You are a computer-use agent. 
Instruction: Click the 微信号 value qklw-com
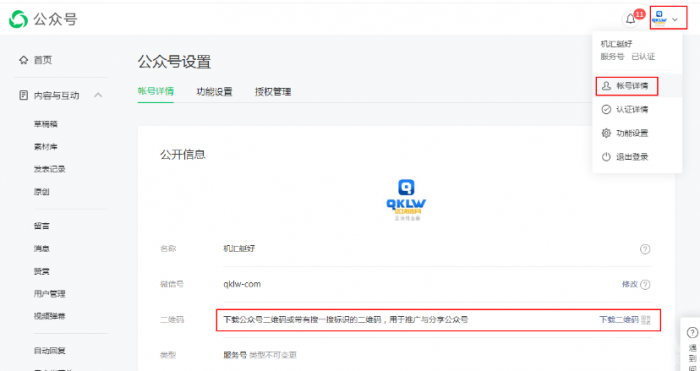point(242,284)
